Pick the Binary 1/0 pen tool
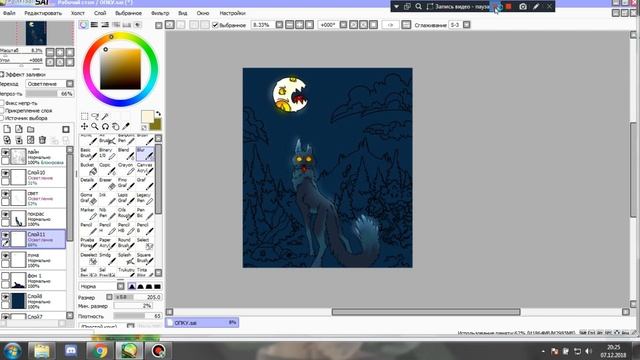 tap(107, 153)
